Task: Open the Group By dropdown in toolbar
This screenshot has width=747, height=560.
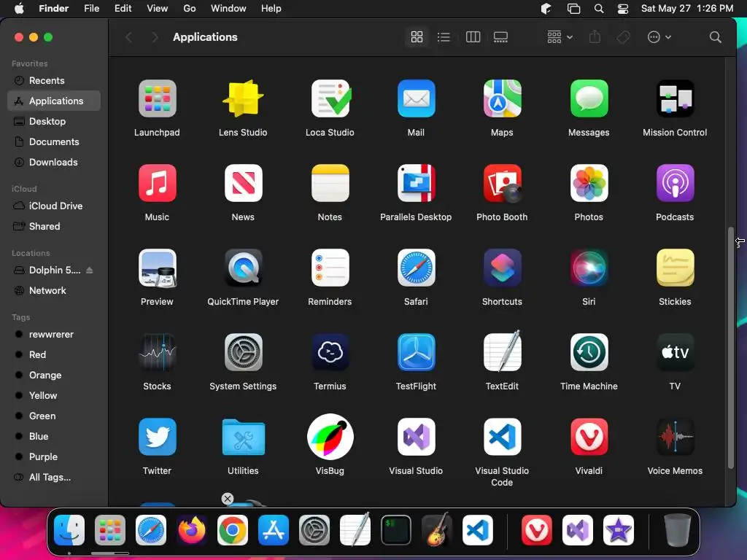Action: pos(560,37)
